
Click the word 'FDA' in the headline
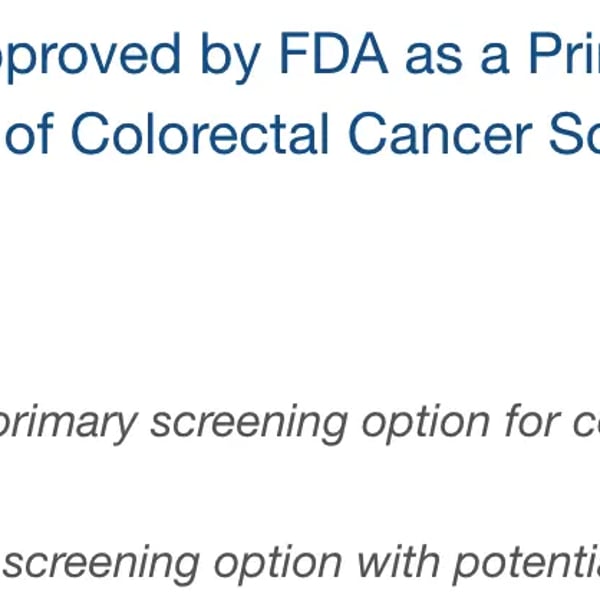pos(334,53)
